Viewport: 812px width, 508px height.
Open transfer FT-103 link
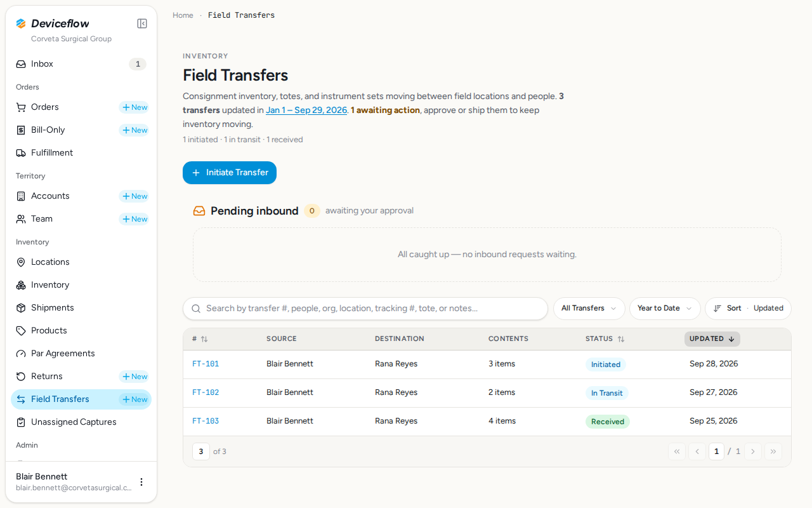tap(206, 422)
